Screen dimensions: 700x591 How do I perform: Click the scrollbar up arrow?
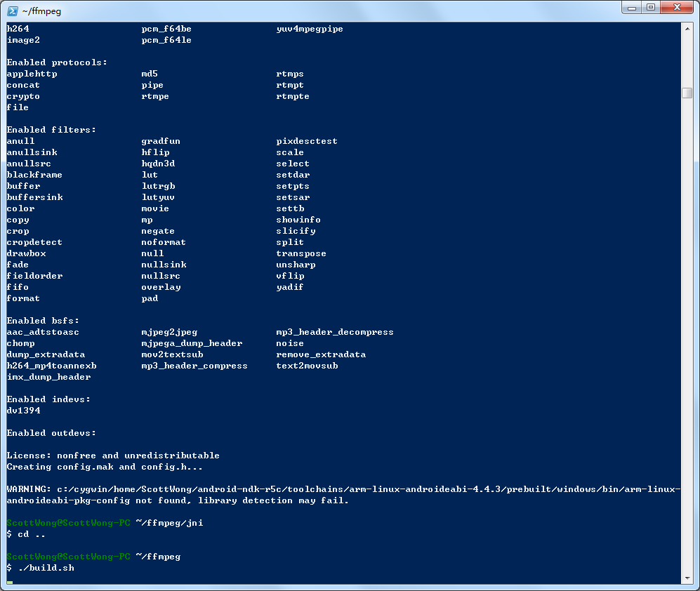[687, 27]
